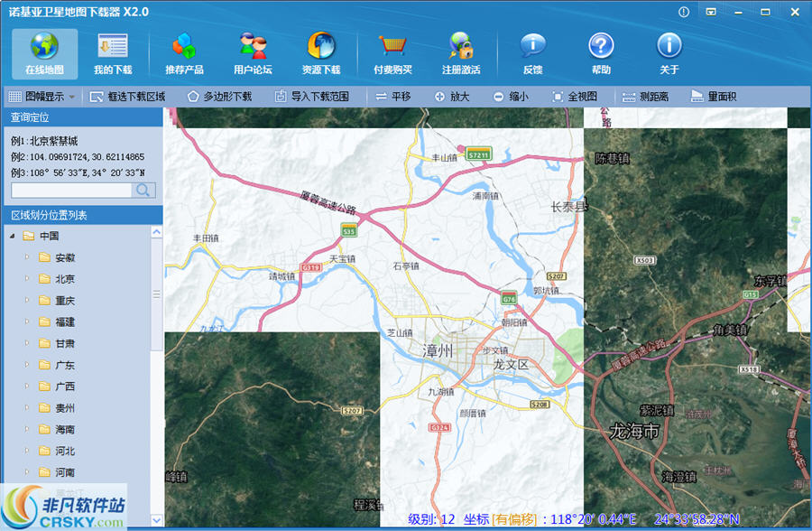This screenshot has height=531, width=812.
Task: Open 帮助 help
Action: pyautogui.click(x=601, y=53)
